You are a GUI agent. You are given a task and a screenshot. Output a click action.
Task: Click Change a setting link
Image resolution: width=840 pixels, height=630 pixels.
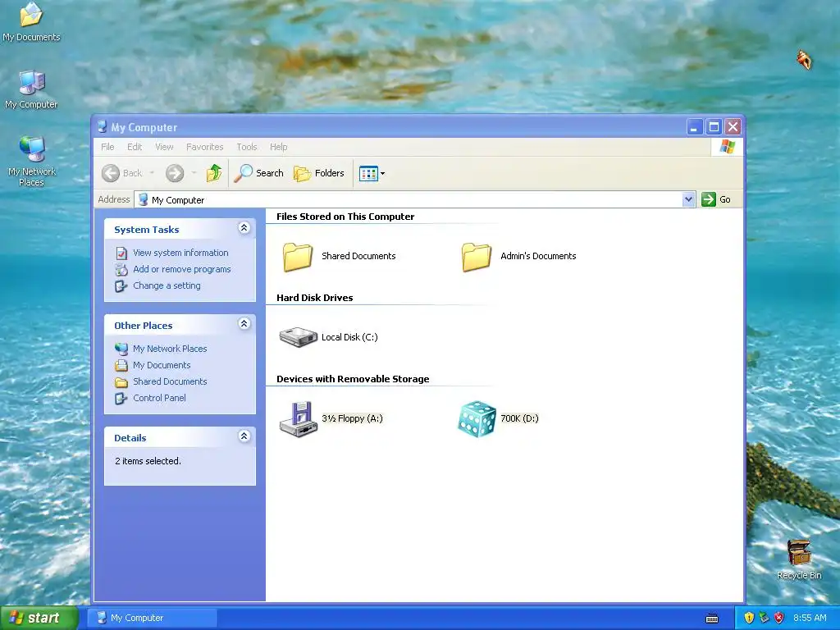[167, 286]
